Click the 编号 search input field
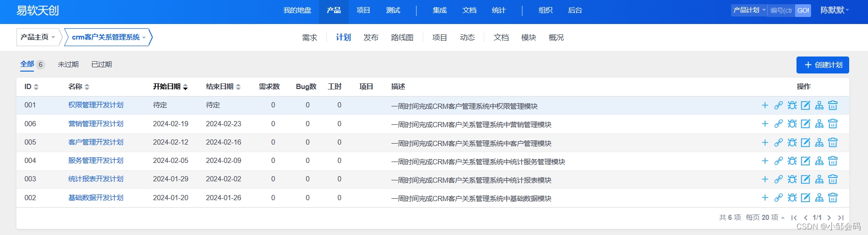The width and height of the screenshot is (868, 235). click(781, 10)
